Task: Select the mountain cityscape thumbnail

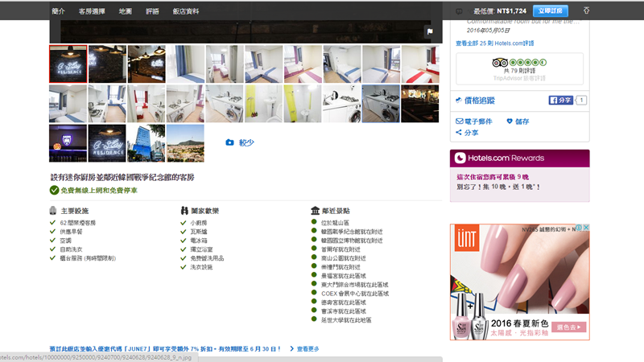Action: click(185, 143)
